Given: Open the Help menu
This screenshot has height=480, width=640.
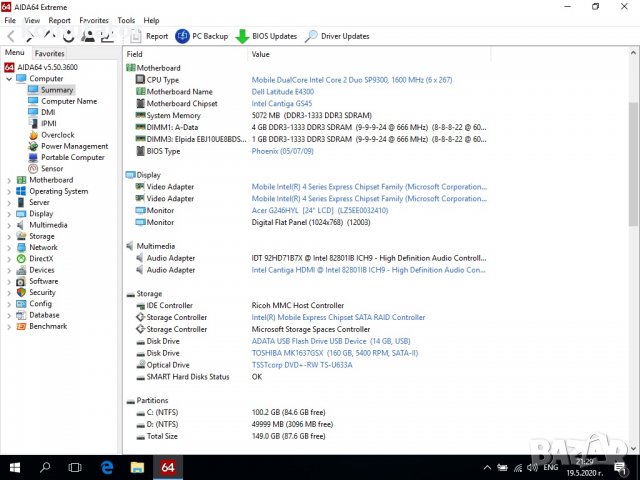Looking at the screenshot, I should pyautogui.click(x=151, y=20).
